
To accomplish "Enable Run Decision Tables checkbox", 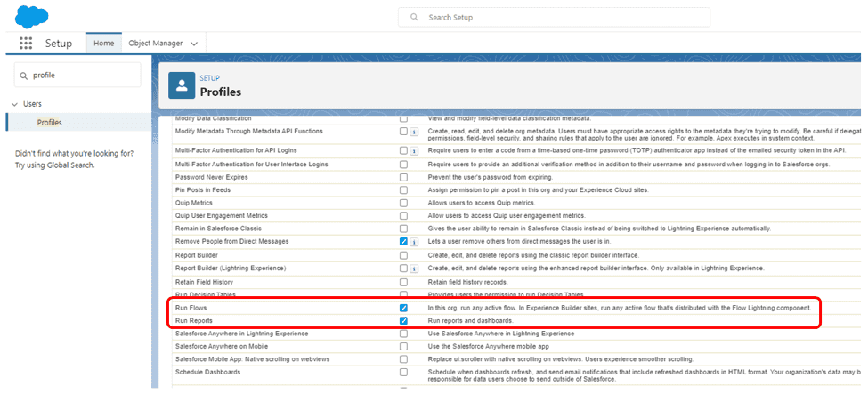I will click(403, 294).
